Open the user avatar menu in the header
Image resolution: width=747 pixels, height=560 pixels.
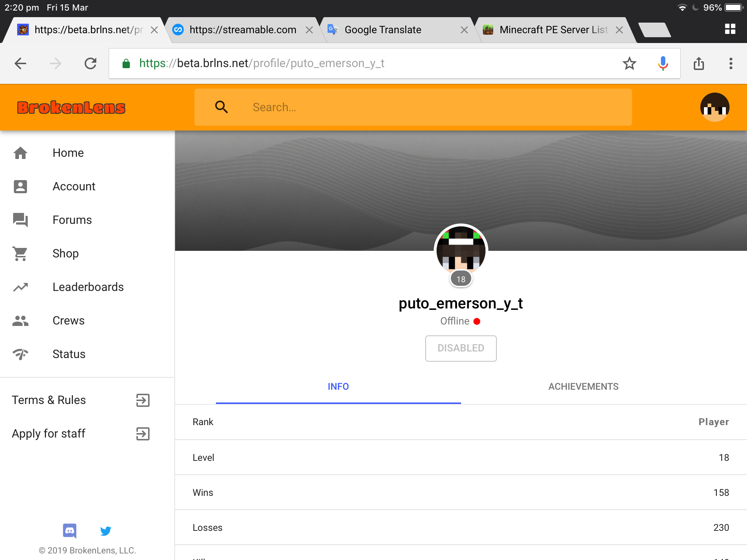click(715, 107)
